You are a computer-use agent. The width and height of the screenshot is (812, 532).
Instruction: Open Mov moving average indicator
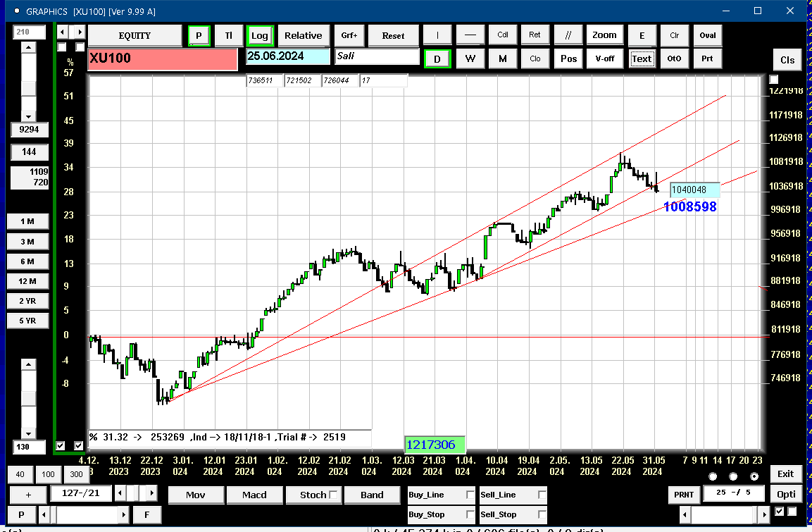click(x=196, y=495)
